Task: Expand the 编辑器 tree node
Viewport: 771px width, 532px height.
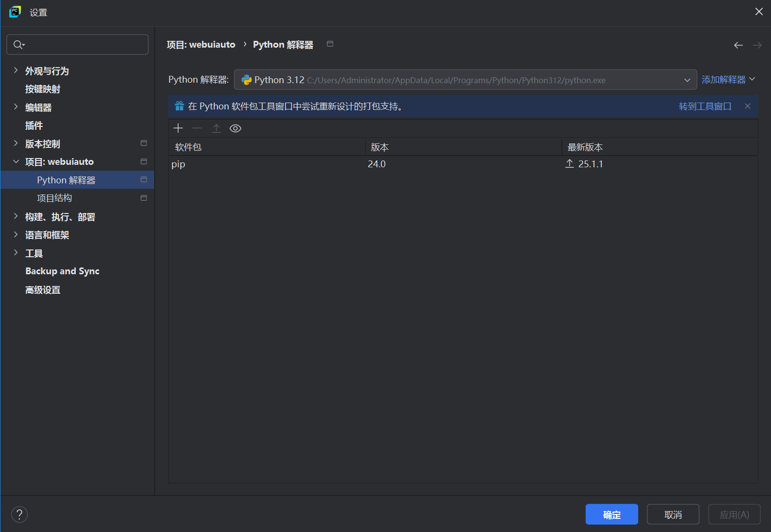Action: 16,107
